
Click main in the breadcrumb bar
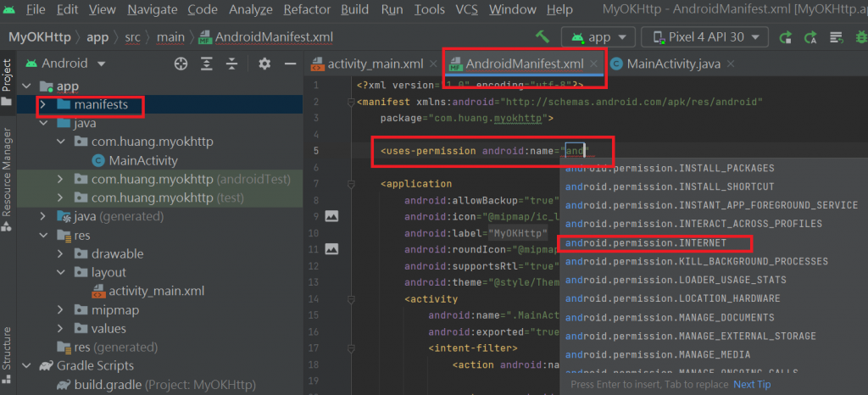(x=170, y=37)
